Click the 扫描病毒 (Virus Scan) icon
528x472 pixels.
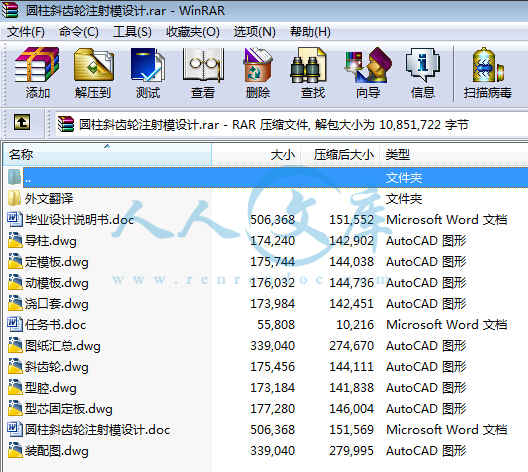point(488,65)
